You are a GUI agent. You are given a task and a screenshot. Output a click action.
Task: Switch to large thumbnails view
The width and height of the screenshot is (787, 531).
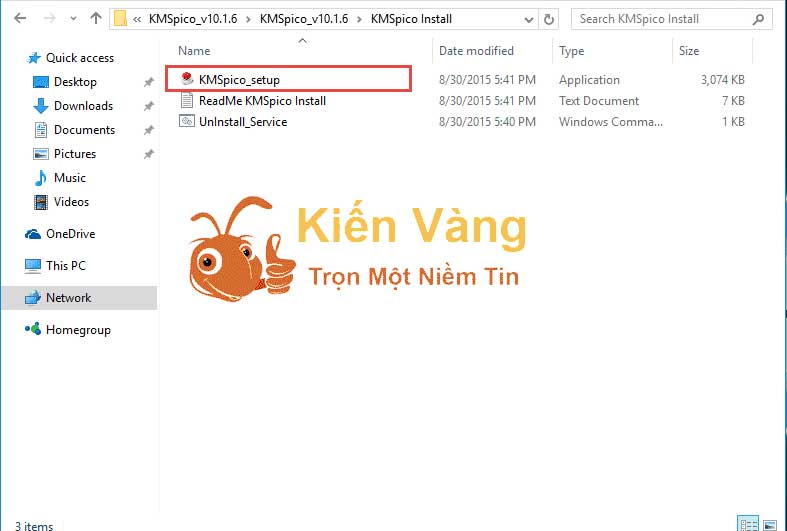pos(770,525)
